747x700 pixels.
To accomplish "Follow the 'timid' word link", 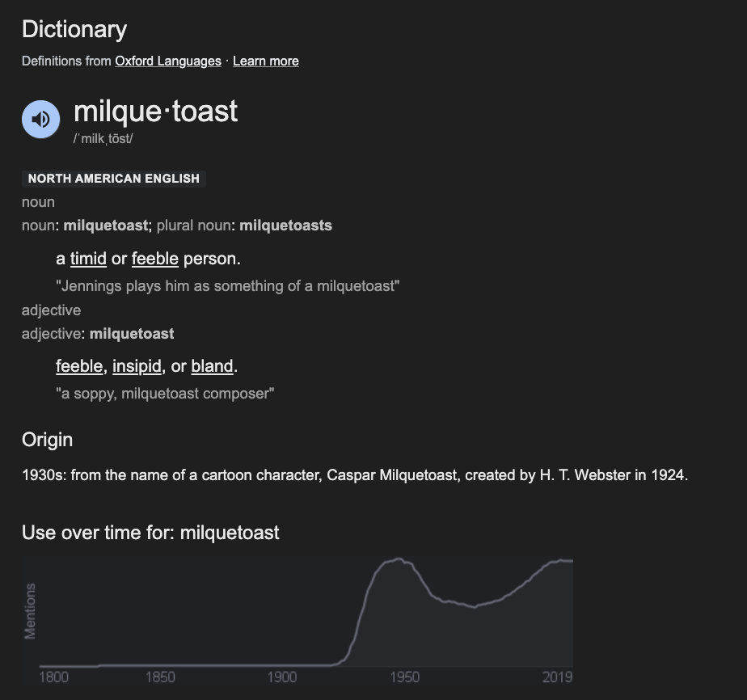I will pyautogui.click(x=88, y=259).
